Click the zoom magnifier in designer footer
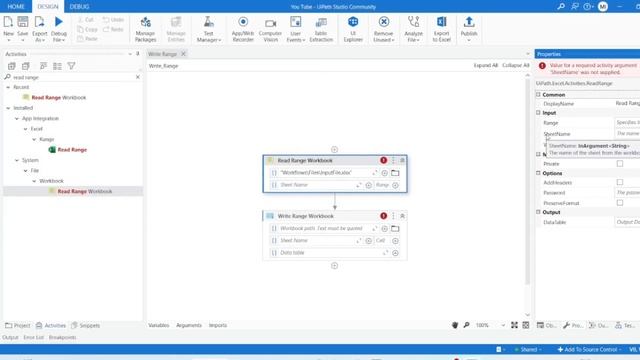This screenshot has width=640, height=360. click(x=466, y=325)
